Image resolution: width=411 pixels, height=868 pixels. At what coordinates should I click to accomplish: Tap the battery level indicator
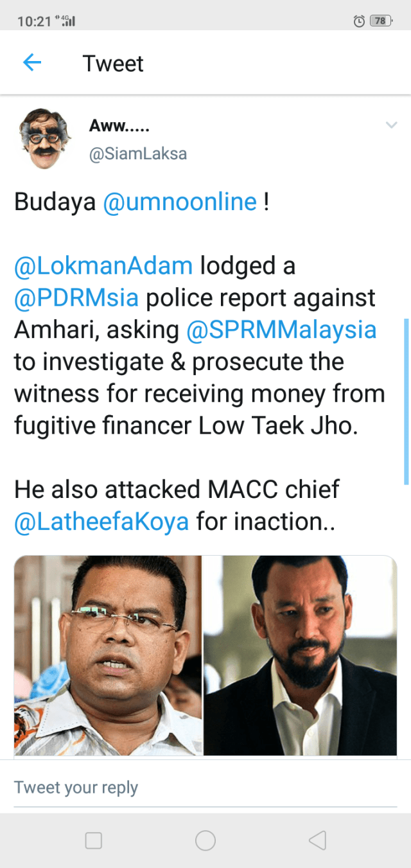[381, 21]
